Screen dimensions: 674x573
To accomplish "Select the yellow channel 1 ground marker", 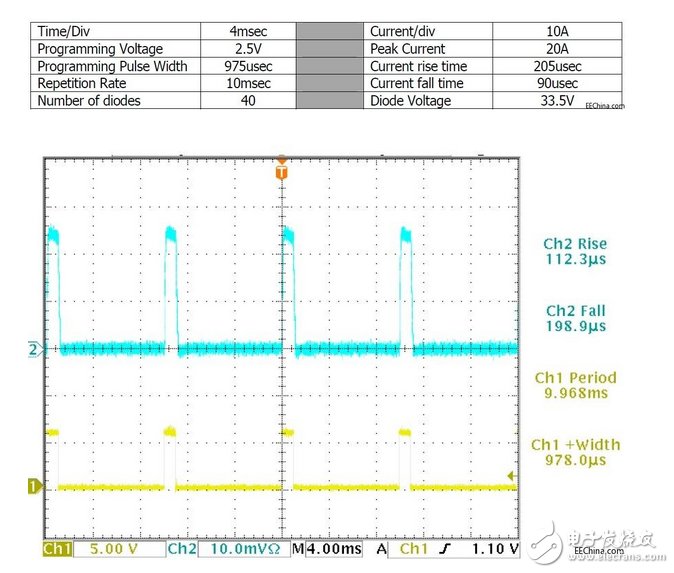I will coord(35,487).
